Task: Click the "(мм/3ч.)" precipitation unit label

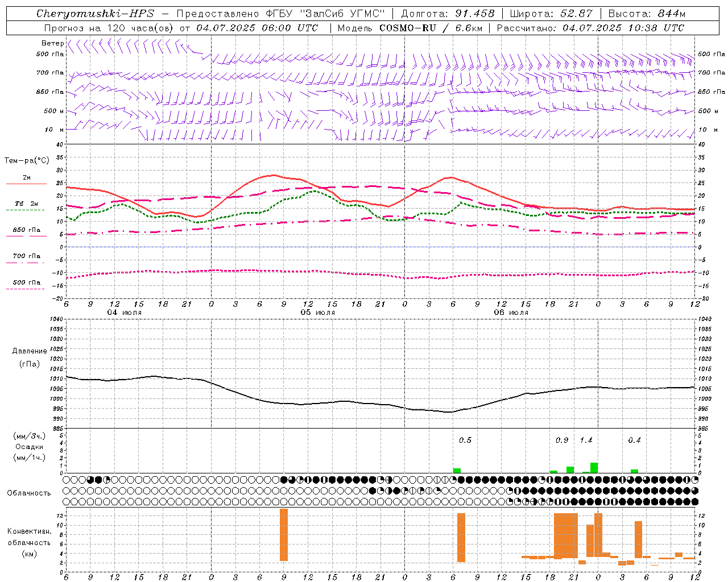Action: point(30,436)
